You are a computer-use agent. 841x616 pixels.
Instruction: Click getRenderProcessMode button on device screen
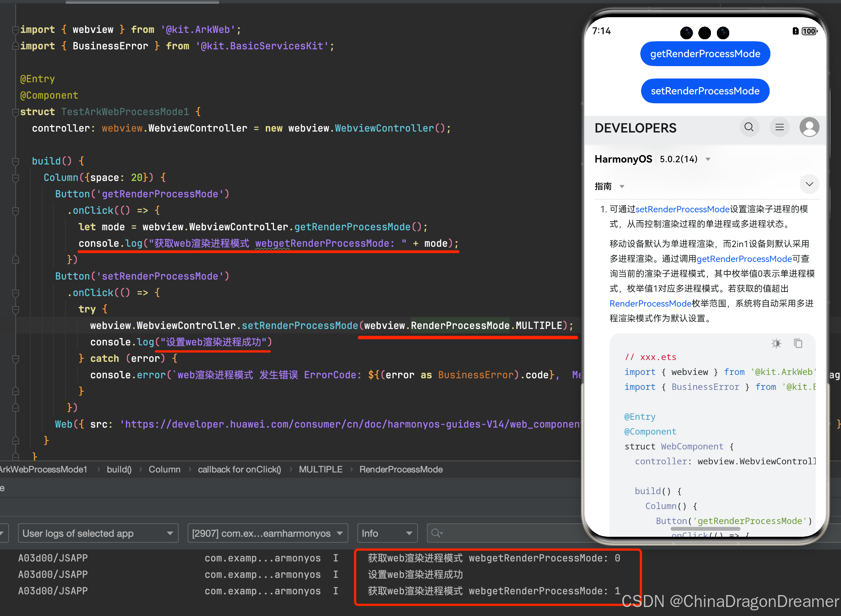coord(705,54)
